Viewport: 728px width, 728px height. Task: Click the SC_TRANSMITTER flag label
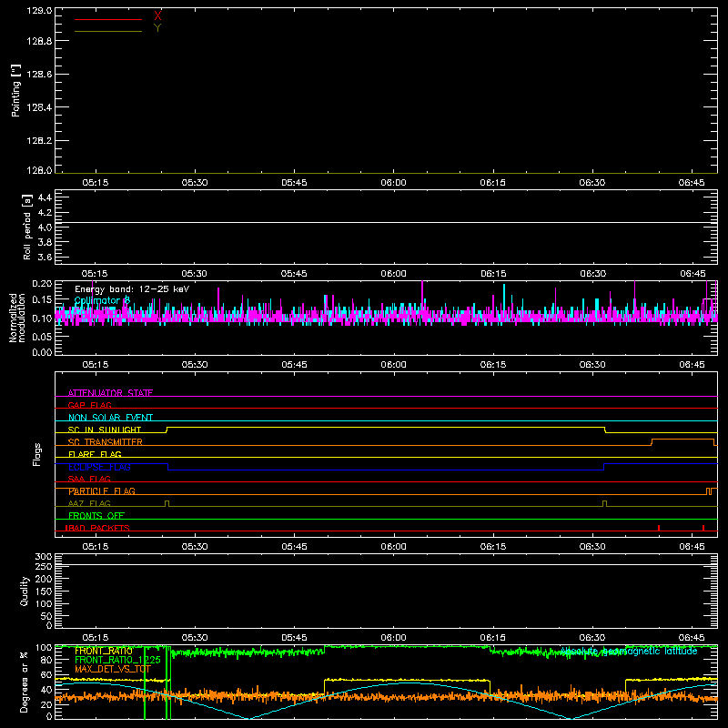coord(105,442)
